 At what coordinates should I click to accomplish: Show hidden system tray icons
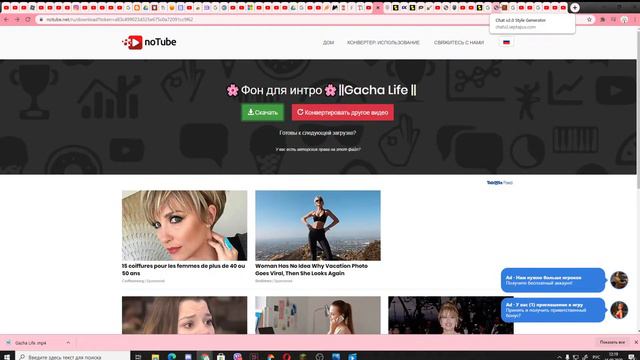click(559, 357)
